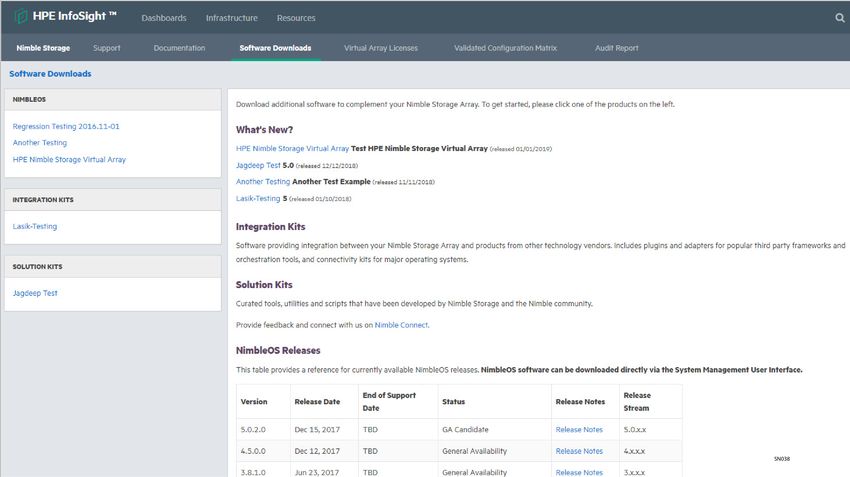Open HPE Nimble Storage Virtual Array sidebar link
The height and width of the screenshot is (477, 850).
click(x=69, y=159)
